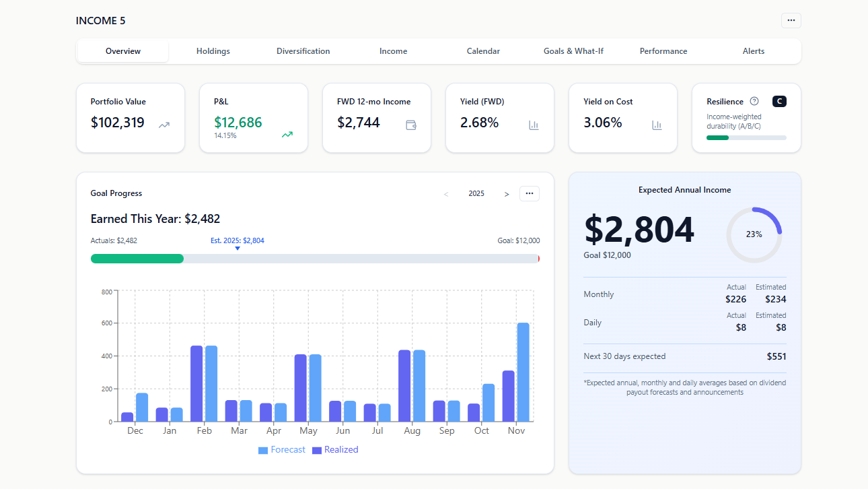Click the Portfolio Value trend arrow icon
This screenshot has width=868, height=489.
point(164,125)
